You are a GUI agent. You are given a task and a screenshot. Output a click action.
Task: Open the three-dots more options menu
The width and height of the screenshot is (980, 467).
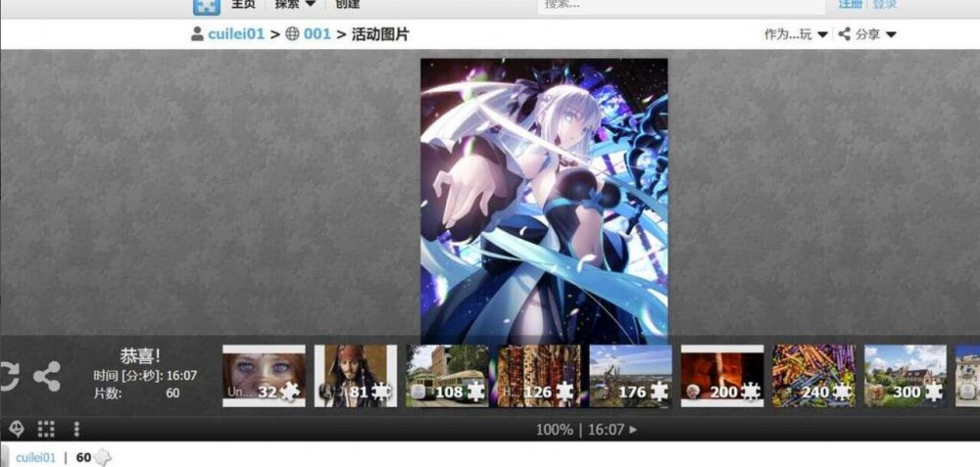click(x=76, y=428)
